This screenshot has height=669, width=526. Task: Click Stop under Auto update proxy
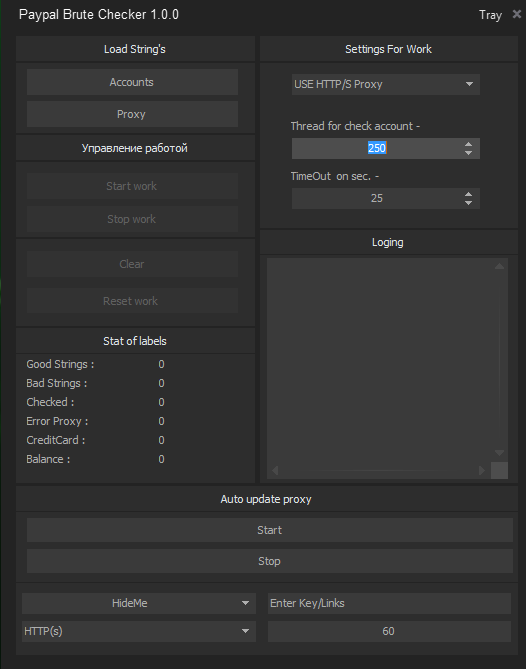coord(270,561)
